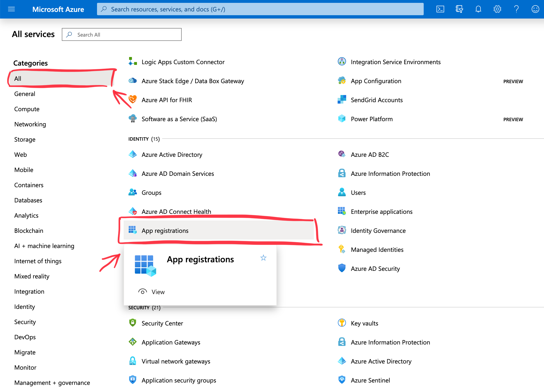
Task: Open Azure Information Protection under Security
Action: [390, 342]
